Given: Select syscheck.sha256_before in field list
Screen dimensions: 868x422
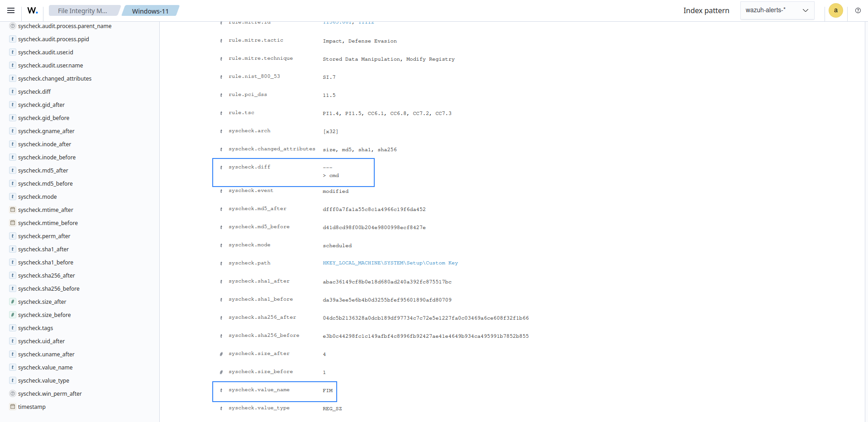Looking at the screenshot, I should [49, 288].
